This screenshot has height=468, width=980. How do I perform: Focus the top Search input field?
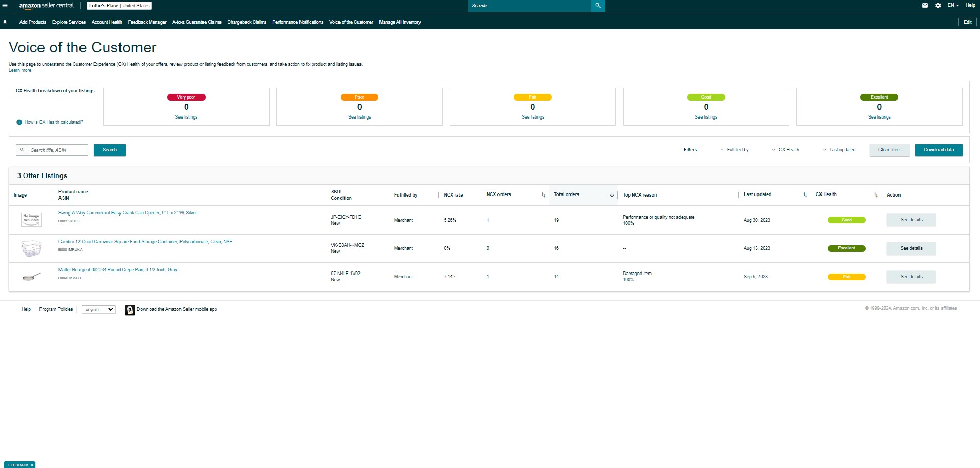(530, 6)
